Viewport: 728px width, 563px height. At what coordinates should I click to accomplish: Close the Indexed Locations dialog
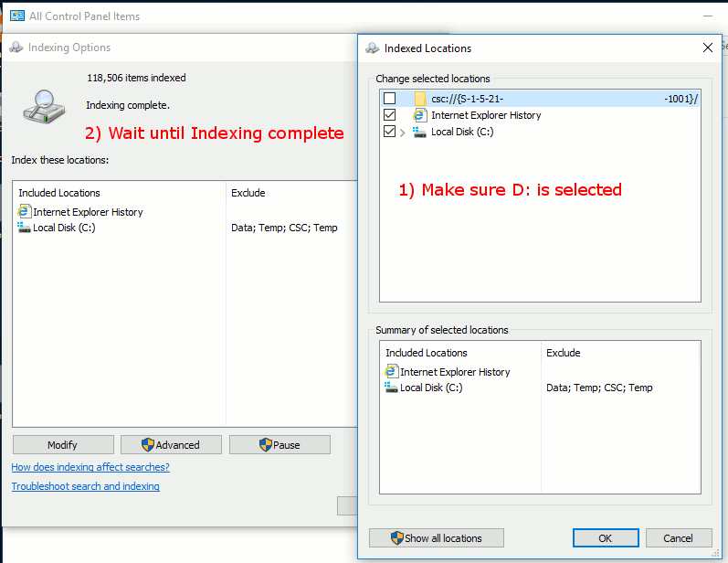coord(708,48)
